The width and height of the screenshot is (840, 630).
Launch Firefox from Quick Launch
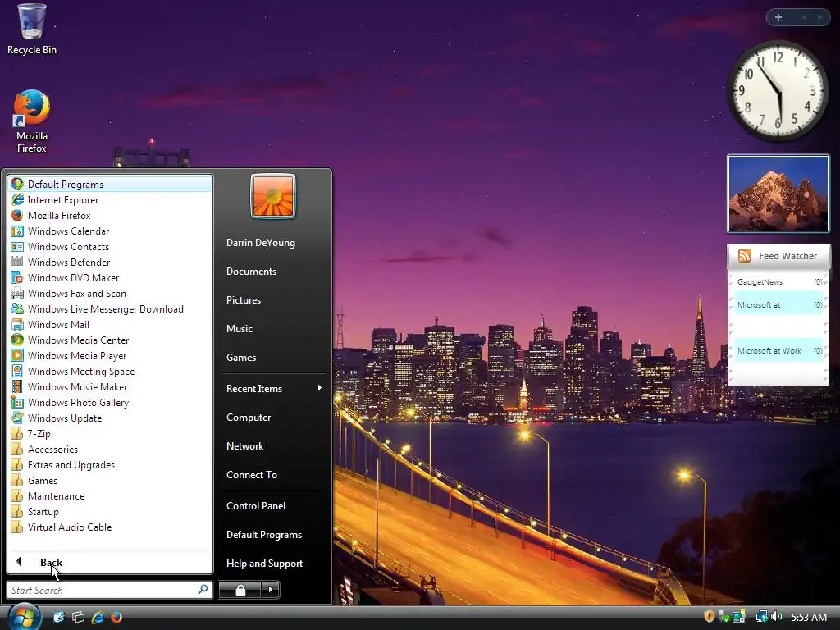[116, 617]
